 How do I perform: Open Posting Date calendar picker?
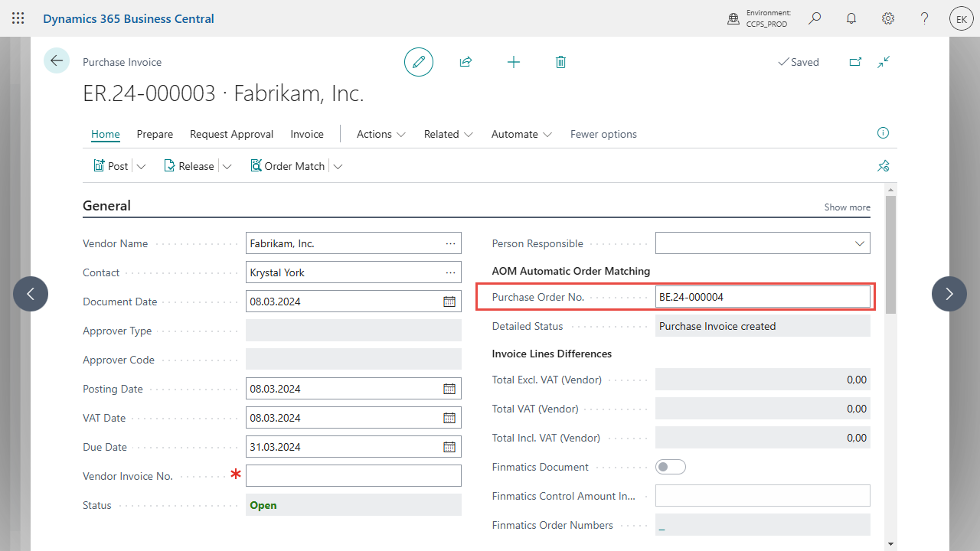[x=449, y=389]
